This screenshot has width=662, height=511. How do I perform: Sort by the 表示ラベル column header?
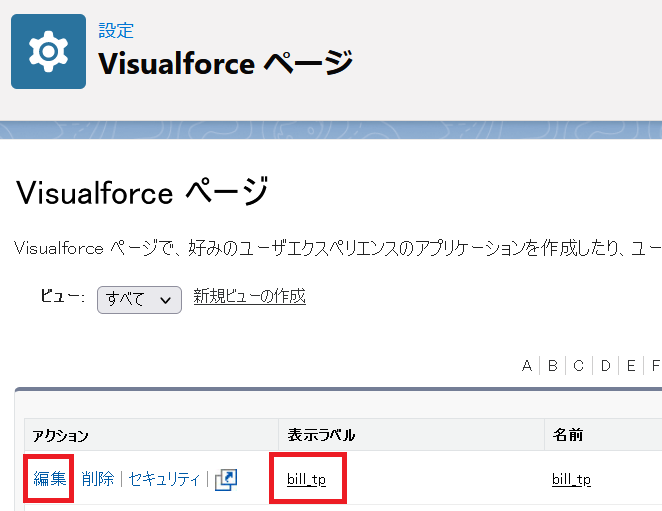coord(321,435)
